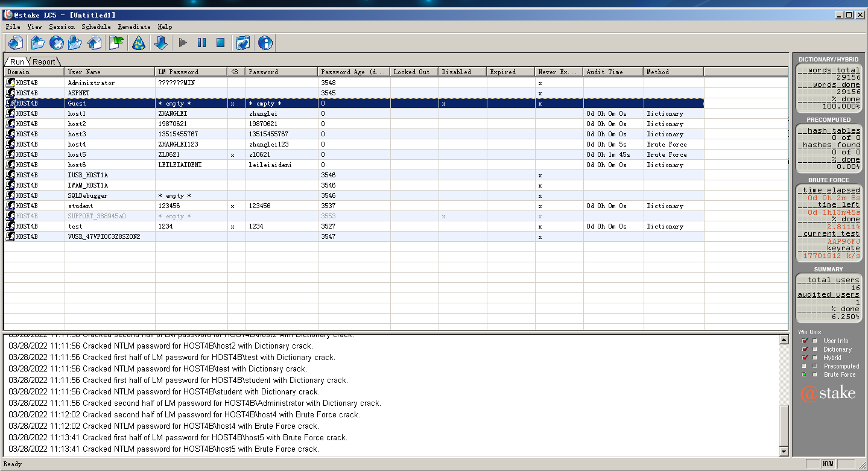This screenshot has height=471, width=868.
Task: Select the Run tab
Action: [17, 62]
